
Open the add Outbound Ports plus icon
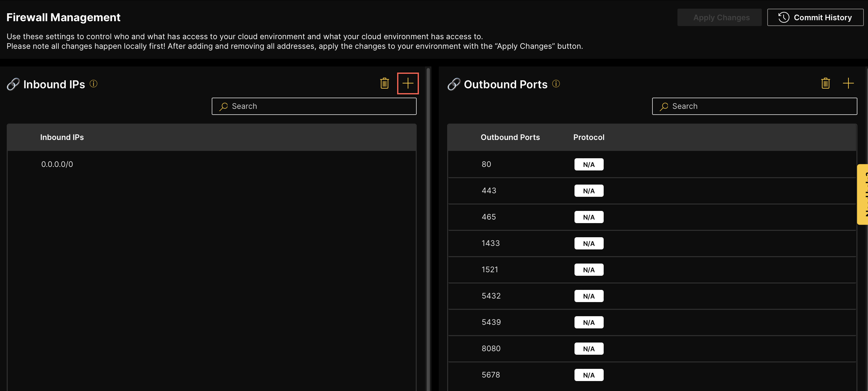849,83
